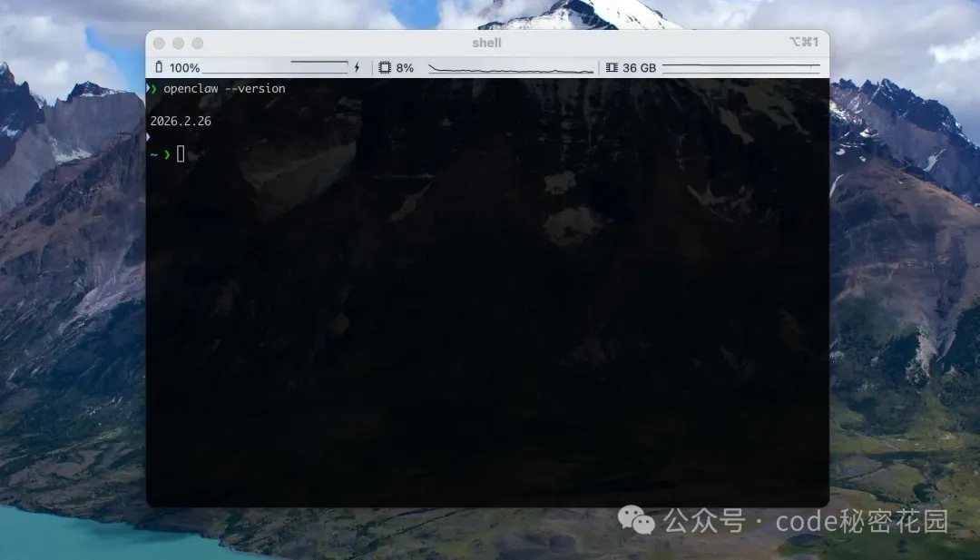Click the WeChat logo in the watermark
980x560 pixels.
[636, 521]
